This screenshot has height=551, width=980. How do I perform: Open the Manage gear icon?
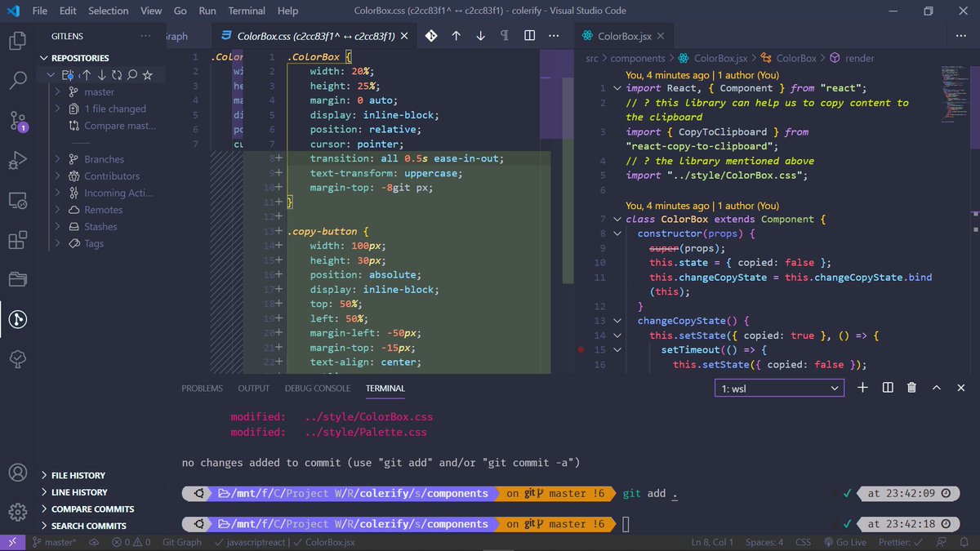point(18,513)
